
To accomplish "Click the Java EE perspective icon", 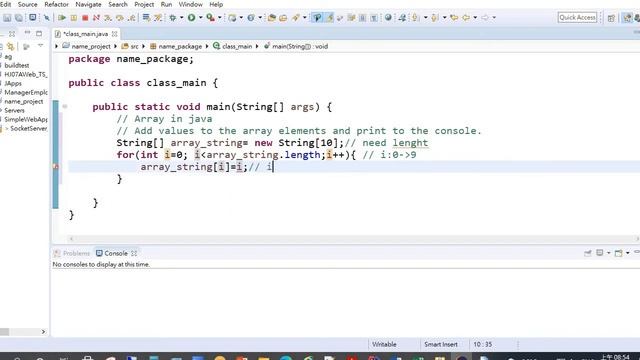I will coord(627,18).
